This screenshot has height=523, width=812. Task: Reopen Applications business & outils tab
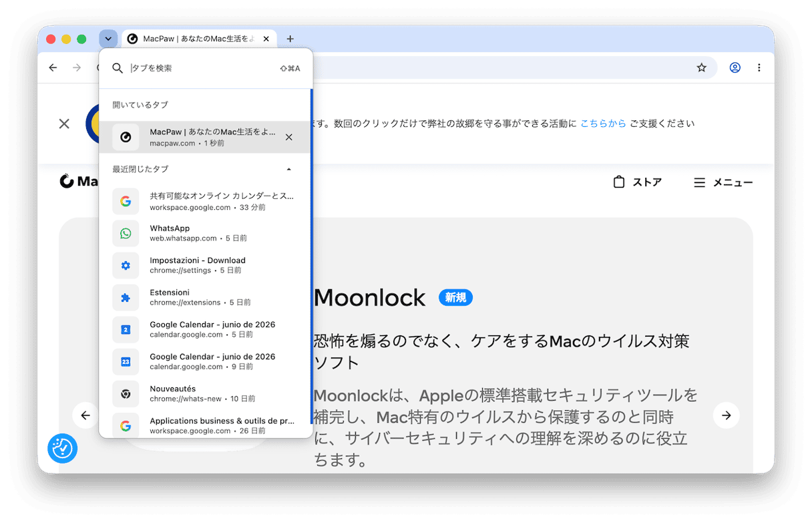tap(204, 425)
